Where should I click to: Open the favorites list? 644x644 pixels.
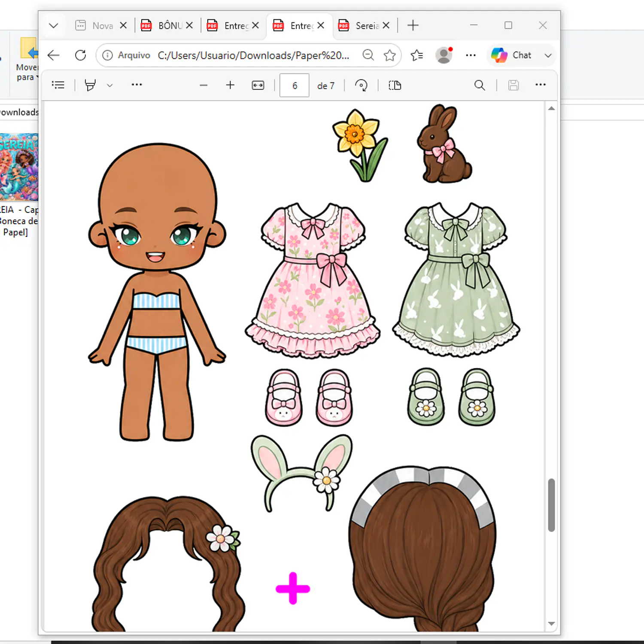point(417,55)
